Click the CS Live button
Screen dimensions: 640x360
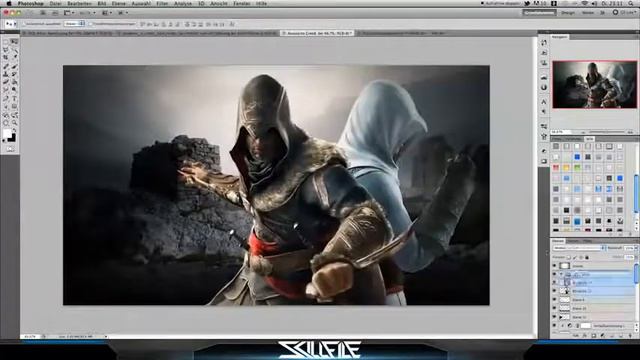pyautogui.click(x=624, y=13)
